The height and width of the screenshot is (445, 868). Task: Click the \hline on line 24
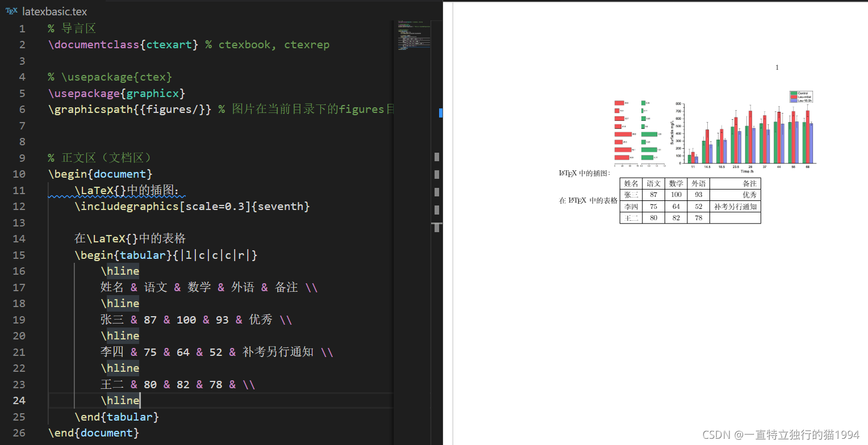120,401
